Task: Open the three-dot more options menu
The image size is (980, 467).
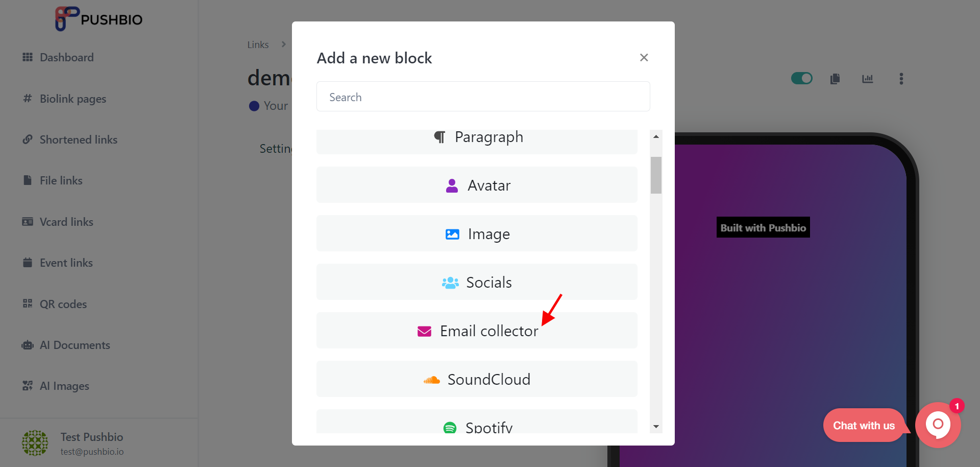Action: coord(901,79)
